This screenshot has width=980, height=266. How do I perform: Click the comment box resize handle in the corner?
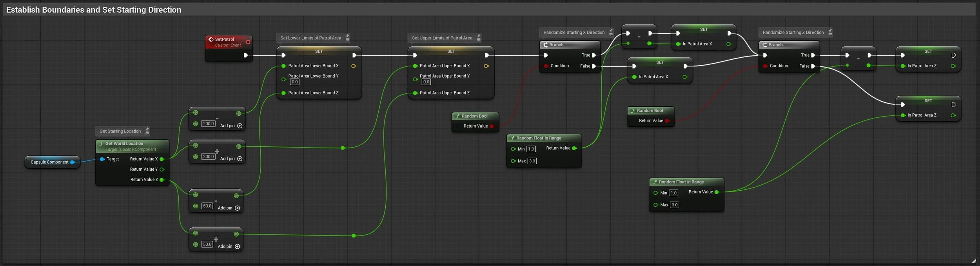(x=973, y=261)
